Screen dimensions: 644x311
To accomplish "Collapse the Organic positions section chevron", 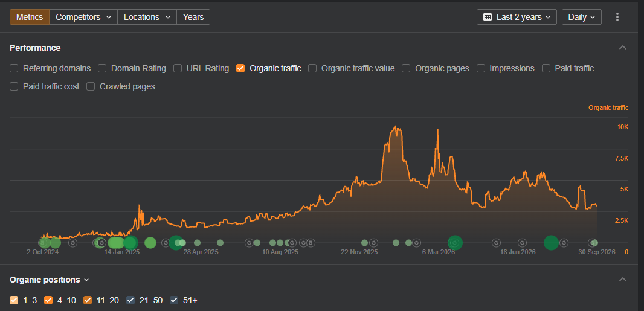I will point(623,280).
